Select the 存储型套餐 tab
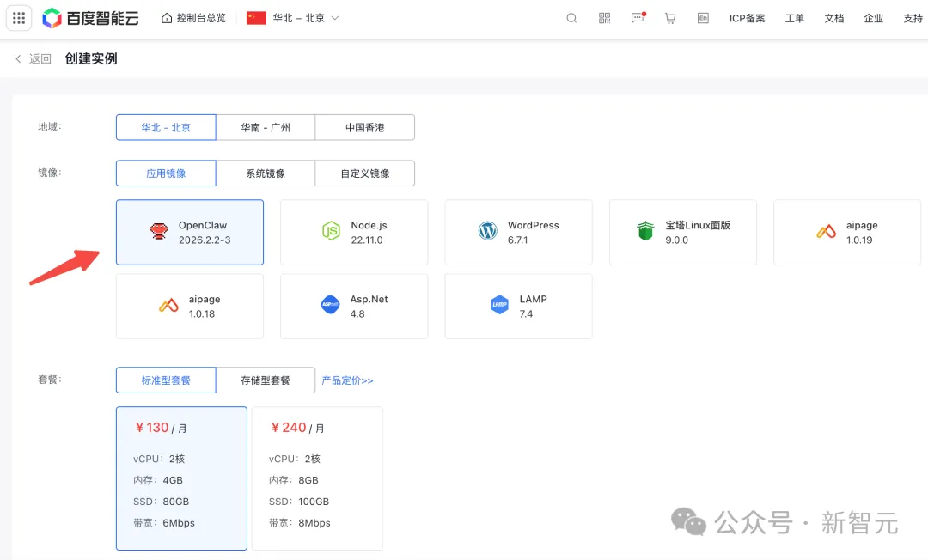This screenshot has width=928, height=560. click(266, 380)
